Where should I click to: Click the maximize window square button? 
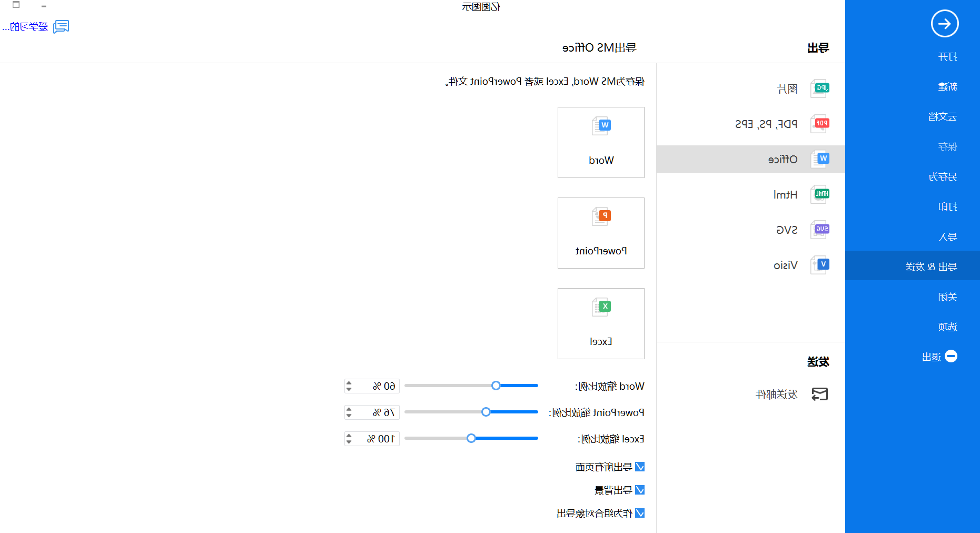tap(16, 5)
